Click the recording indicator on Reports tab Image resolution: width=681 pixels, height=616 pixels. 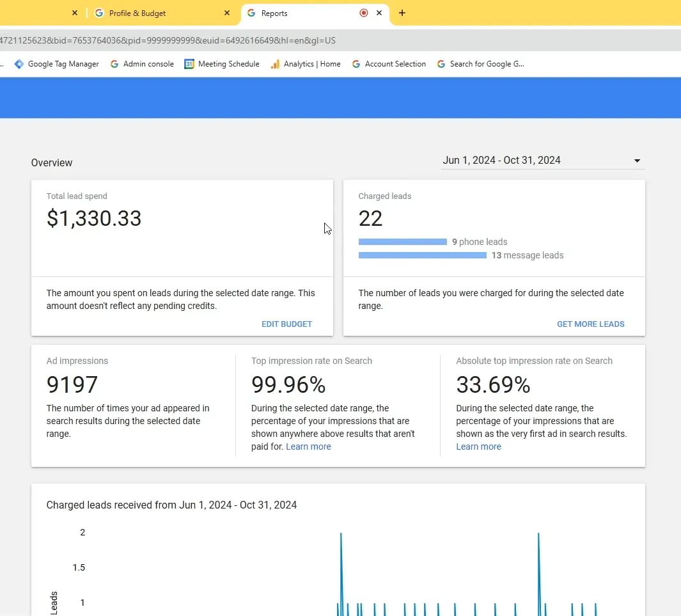coord(364,13)
